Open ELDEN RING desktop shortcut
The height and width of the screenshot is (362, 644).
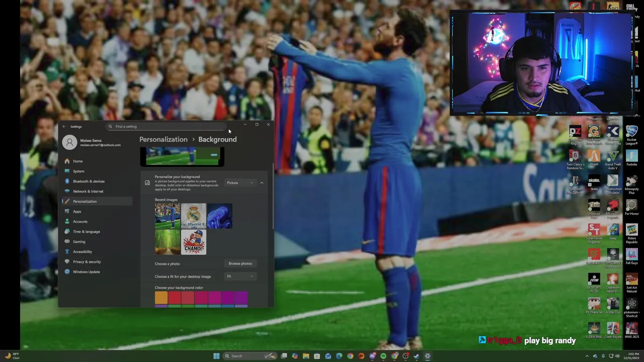pos(594,331)
